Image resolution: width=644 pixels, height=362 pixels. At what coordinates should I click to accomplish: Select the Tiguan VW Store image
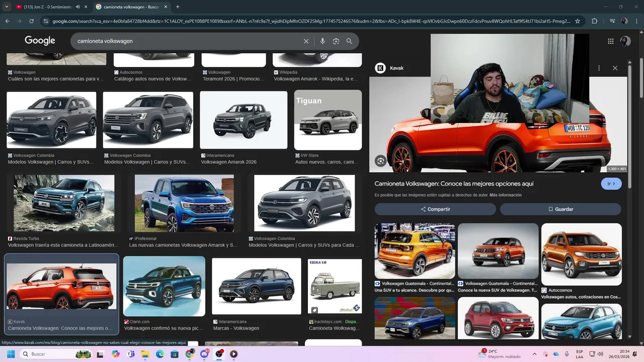click(328, 120)
